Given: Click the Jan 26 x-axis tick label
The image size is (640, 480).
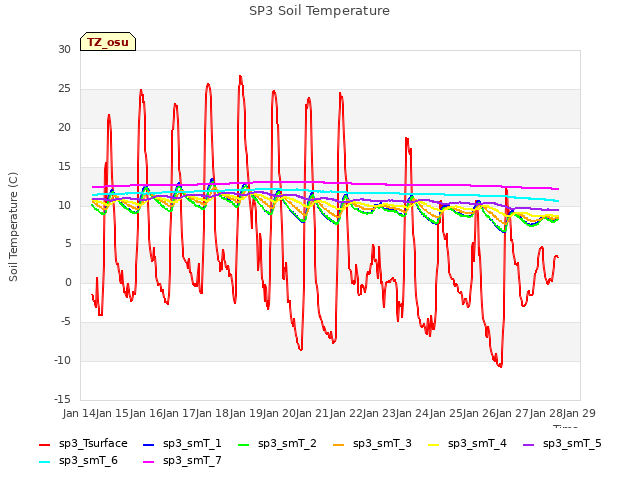Looking at the screenshot, I should point(479,413).
